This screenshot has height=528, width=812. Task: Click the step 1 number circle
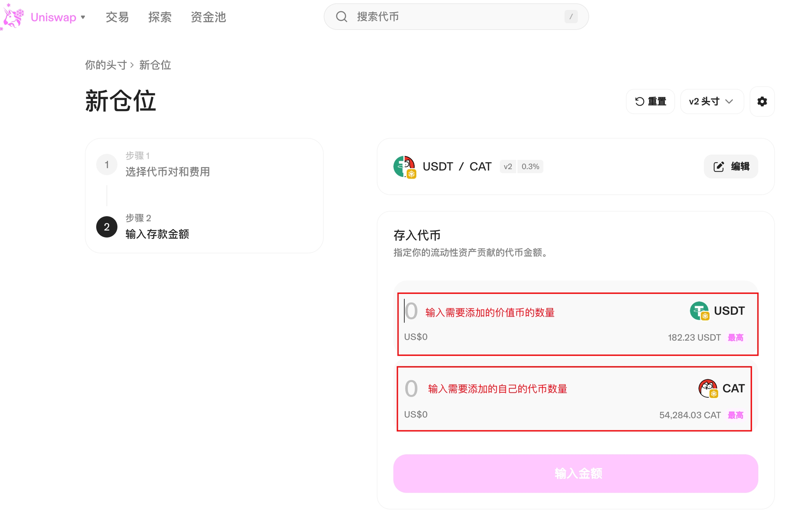[106, 164]
